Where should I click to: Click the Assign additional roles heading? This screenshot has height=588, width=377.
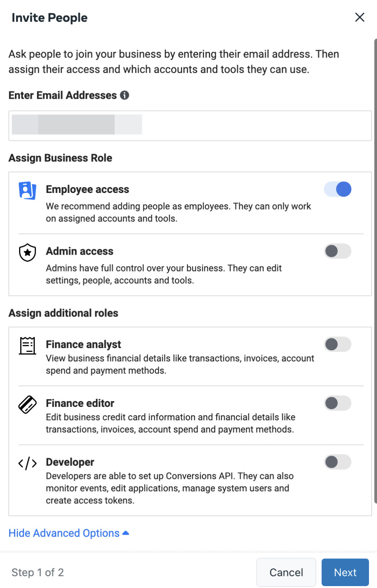tap(63, 313)
